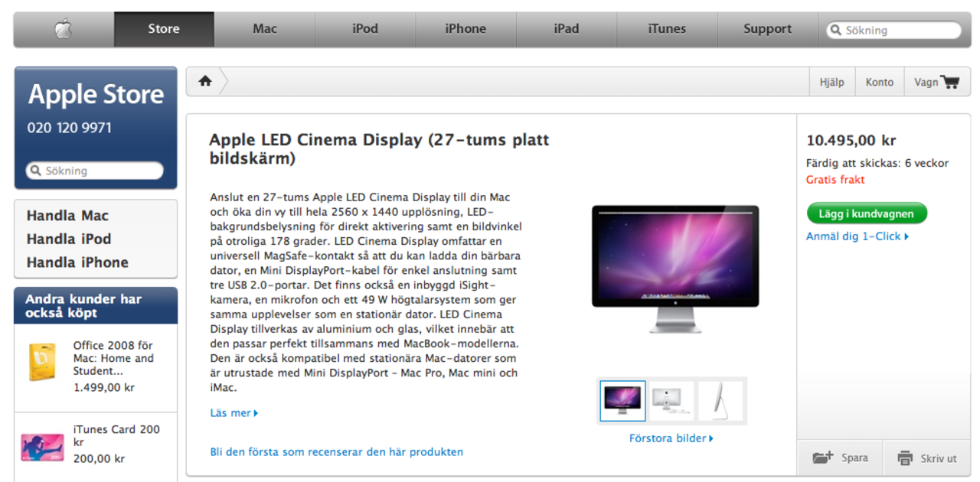The image size is (980, 482).
Task: Open the Anmäl dig 1-Click option
Action: [857, 236]
